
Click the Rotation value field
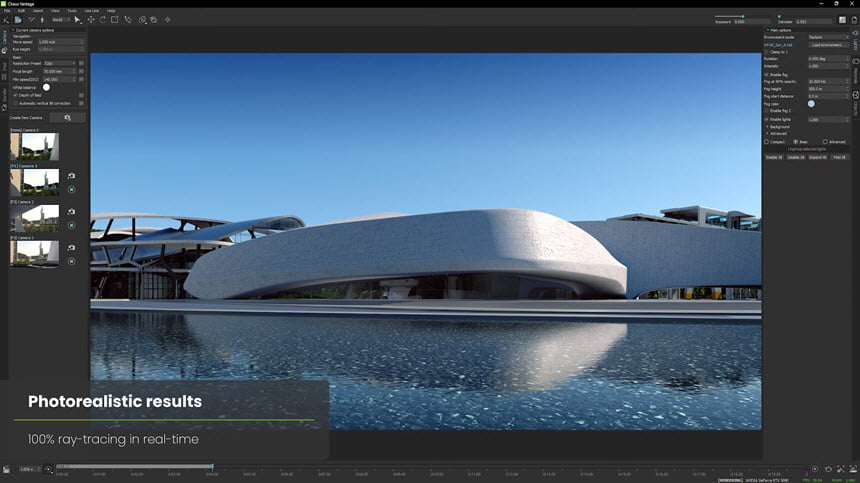826,59
